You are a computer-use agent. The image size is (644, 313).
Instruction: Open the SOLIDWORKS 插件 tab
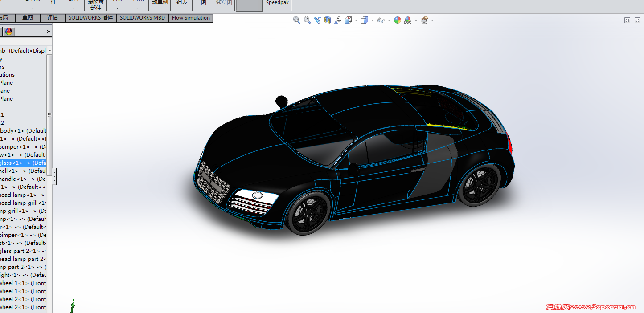(91, 18)
